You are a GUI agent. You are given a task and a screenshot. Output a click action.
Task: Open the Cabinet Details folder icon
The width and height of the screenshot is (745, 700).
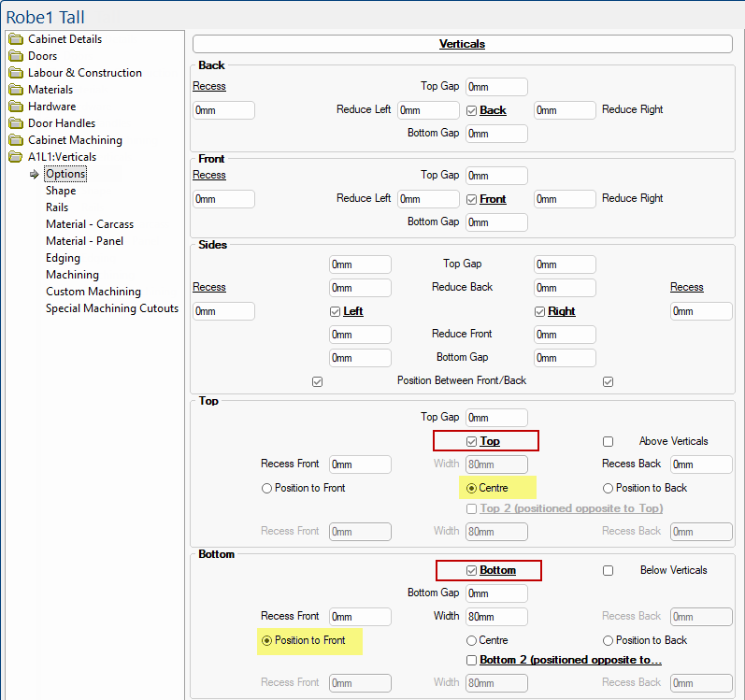[x=16, y=39]
